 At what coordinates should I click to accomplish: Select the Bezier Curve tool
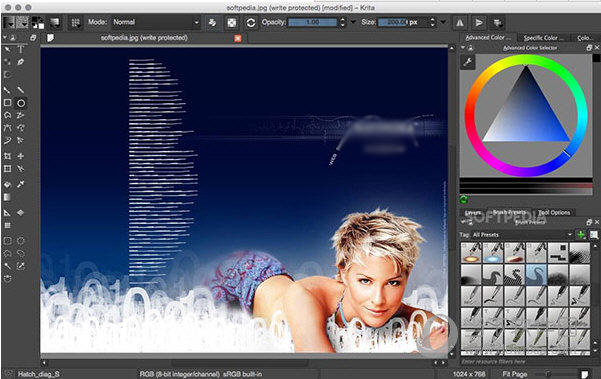pyautogui.click(x=7, y=128)
